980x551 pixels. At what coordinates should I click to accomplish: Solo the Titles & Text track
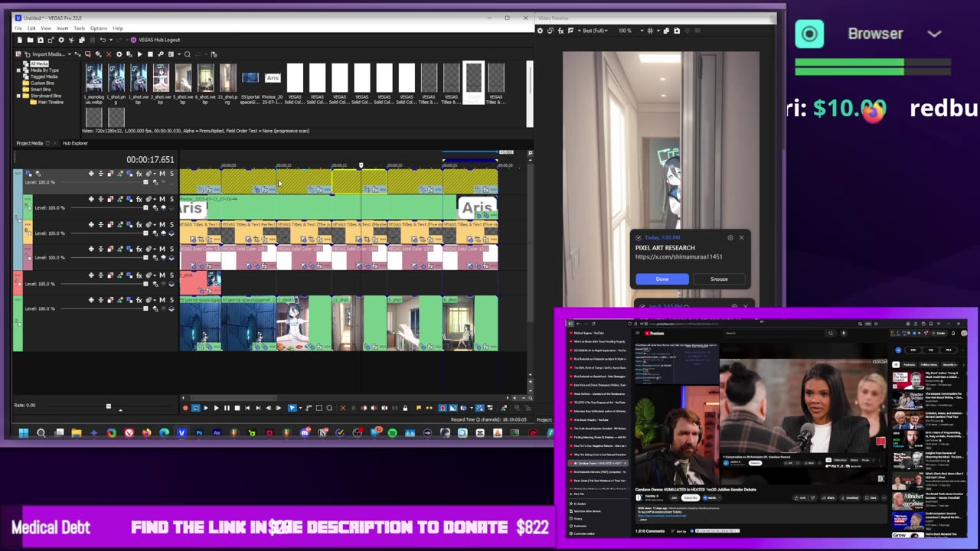(x=171, y=224)
